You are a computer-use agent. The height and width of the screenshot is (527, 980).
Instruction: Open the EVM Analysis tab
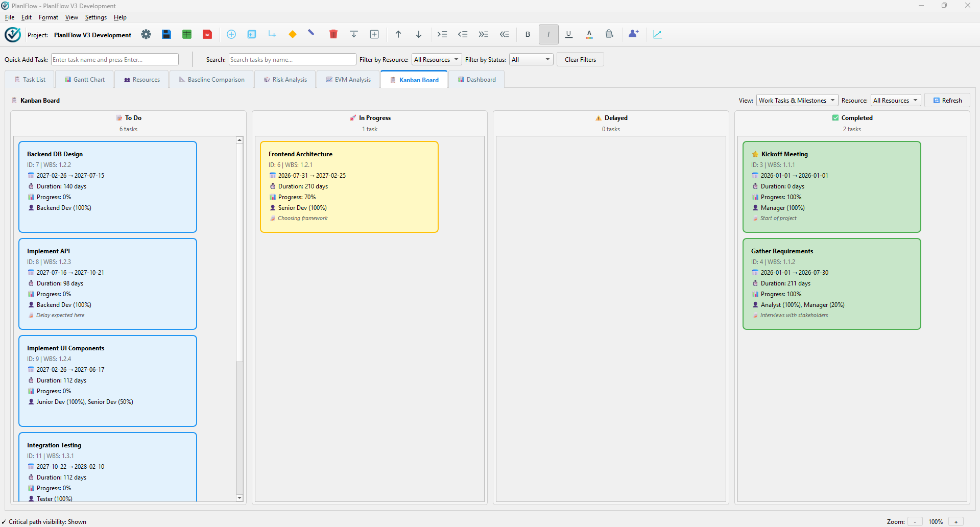pyautogui.click(x=348, y=80)
